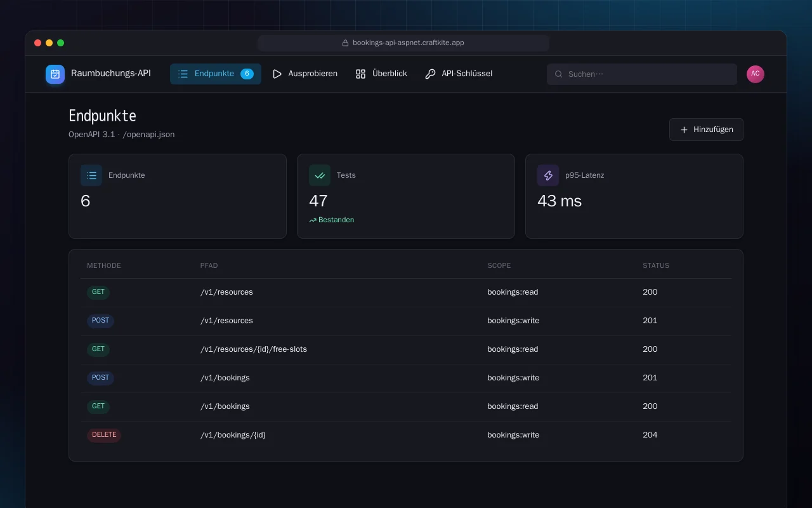Click the search magnifier icon

[x=559, y=74]
